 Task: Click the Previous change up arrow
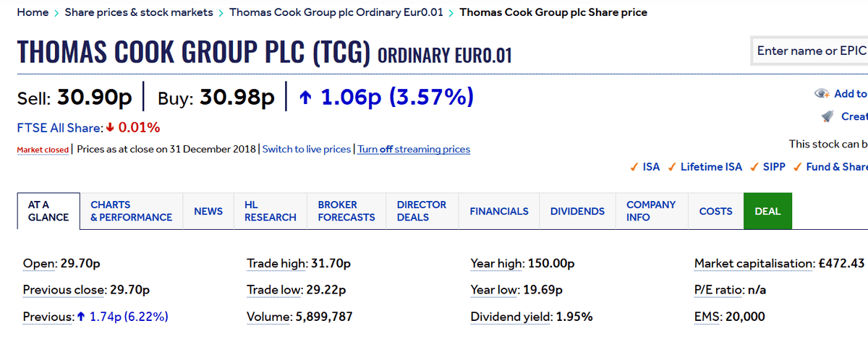click(x=81, y=317)
